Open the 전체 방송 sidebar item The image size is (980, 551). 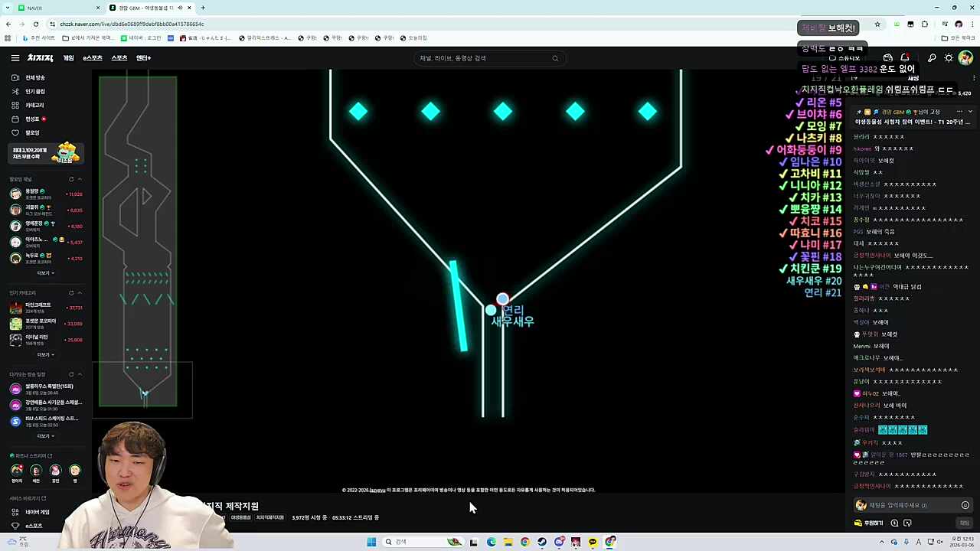34,77
